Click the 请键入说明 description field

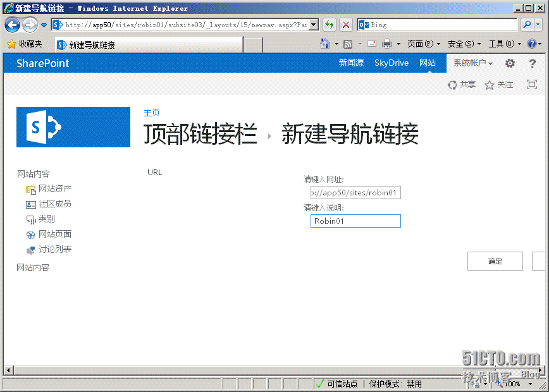click(355, 221)
